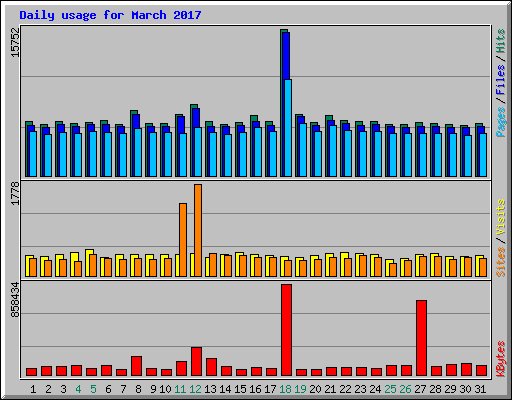Click green day label 19 on the x-axis
This screenshot has height=400, width=512.
click(300, 389)
